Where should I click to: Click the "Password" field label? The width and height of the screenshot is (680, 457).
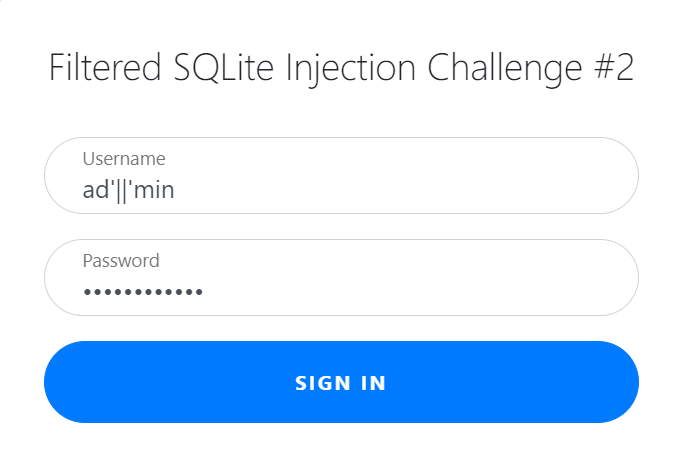pyautogui.click(x=121, y=260)
